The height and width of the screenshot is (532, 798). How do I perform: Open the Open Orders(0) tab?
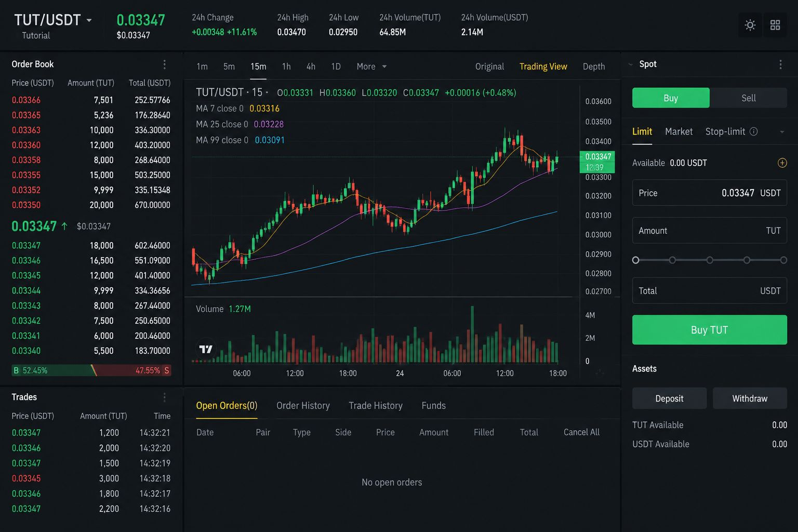227,406
